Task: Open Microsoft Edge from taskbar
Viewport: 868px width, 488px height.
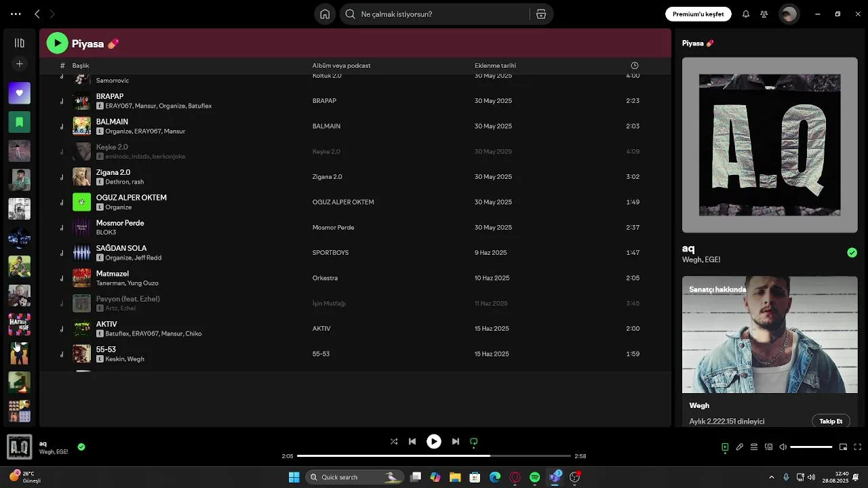Action: click(495, 477)
